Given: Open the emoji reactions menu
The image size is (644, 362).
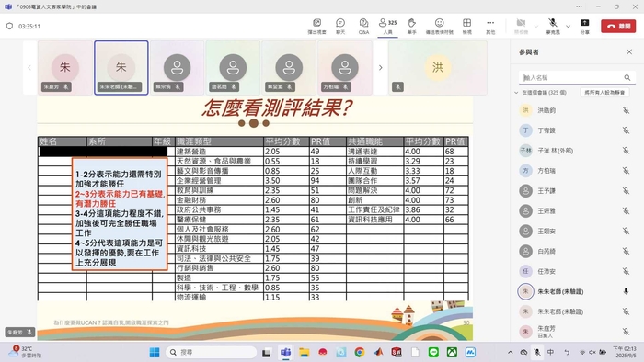Looking at the screenshot, I should (439, 27).
